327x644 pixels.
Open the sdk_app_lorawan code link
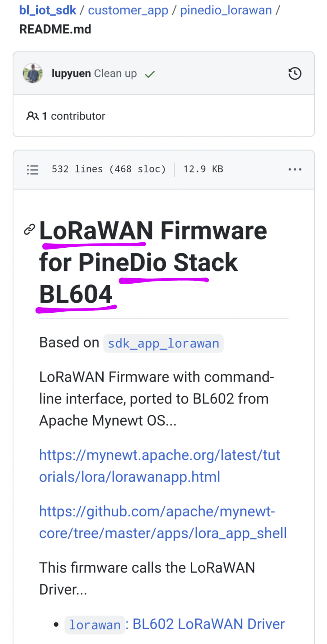tap(163, 344)
